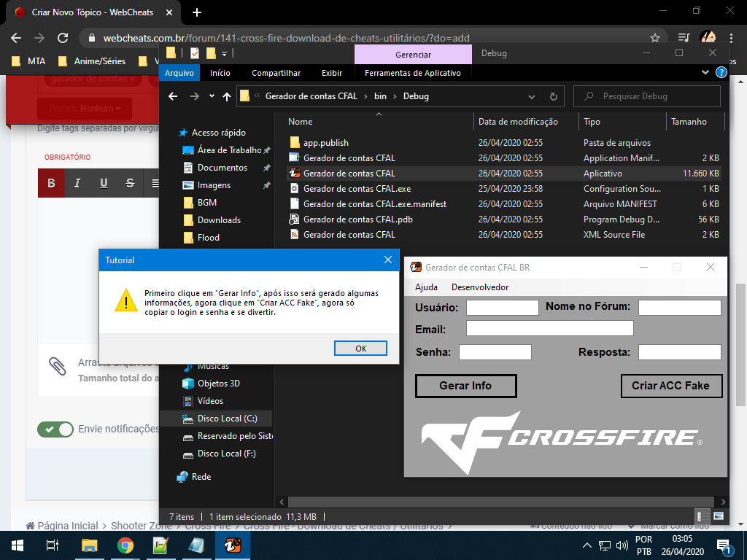Open the Windows Start menu
The width and height of the screenshot is (747, 560).
(x=18, y=545)
